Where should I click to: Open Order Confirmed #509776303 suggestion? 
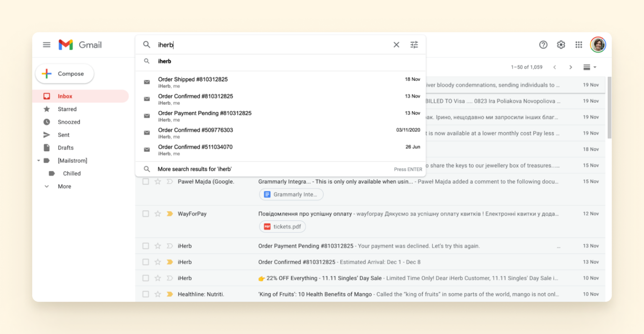coord(280,133)
